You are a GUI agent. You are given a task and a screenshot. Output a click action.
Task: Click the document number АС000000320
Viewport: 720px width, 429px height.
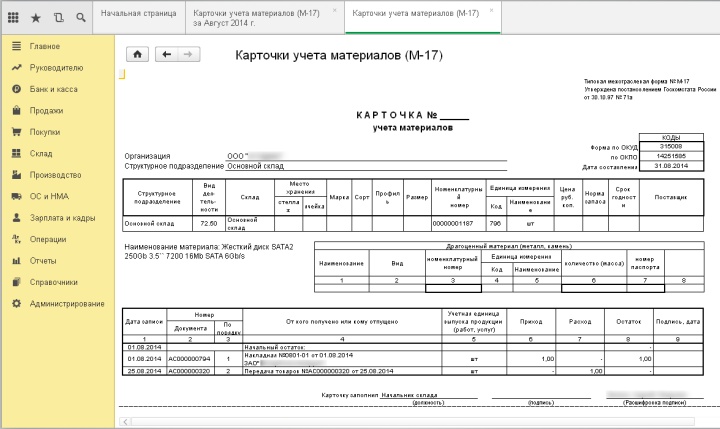(189, 371)
